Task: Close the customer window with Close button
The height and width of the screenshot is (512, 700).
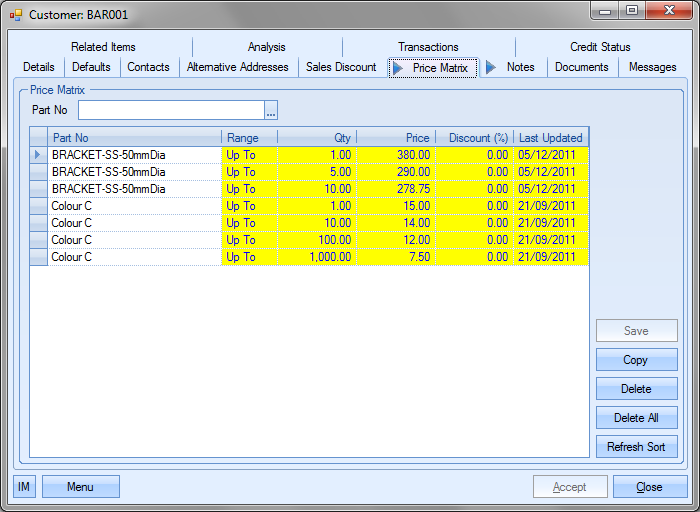Action: (649, 487)
